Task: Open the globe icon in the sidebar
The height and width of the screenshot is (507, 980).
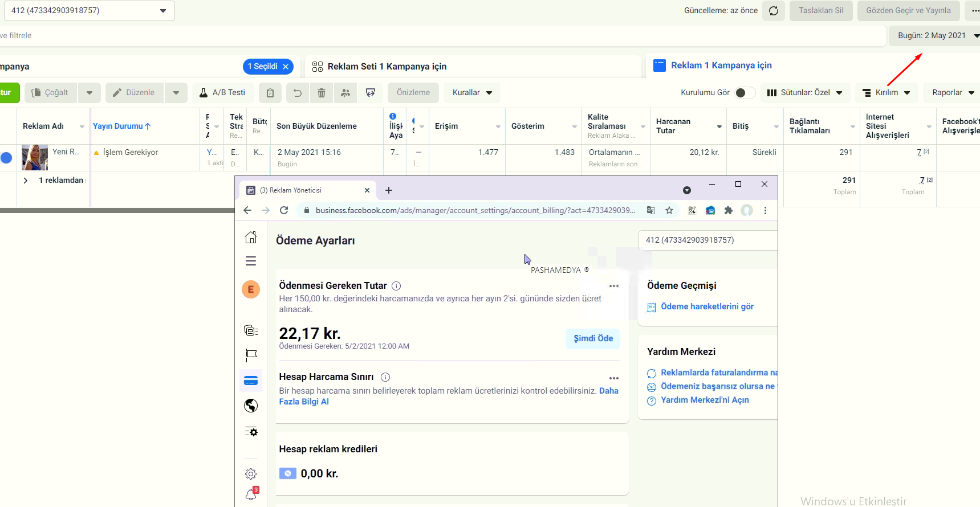Action: coord(251,406)
